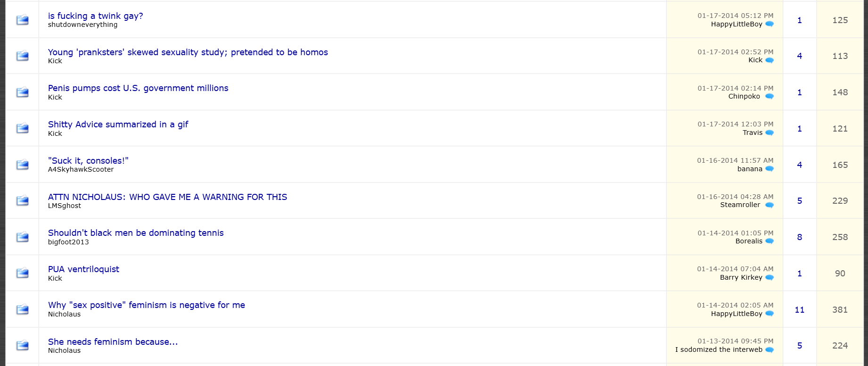868x366 pixels.
Task: Open the 'Shitty Advice summarized in a gif' thread
Action: [x=118, y=125]
